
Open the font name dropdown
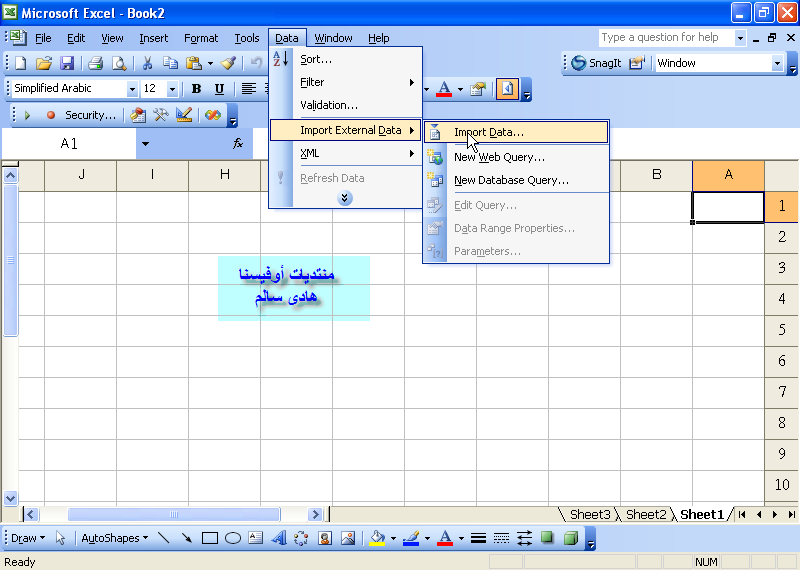(x=132, y=89)
